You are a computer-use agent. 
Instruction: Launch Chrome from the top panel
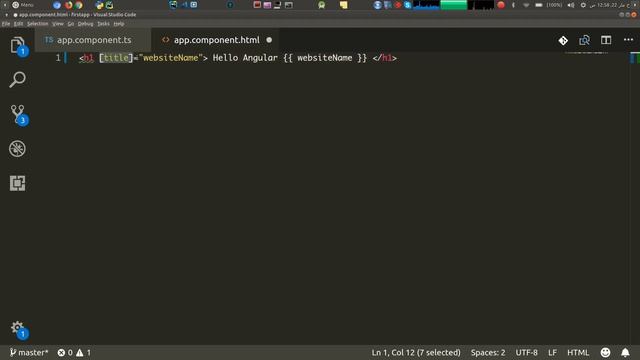click(78, 5)
